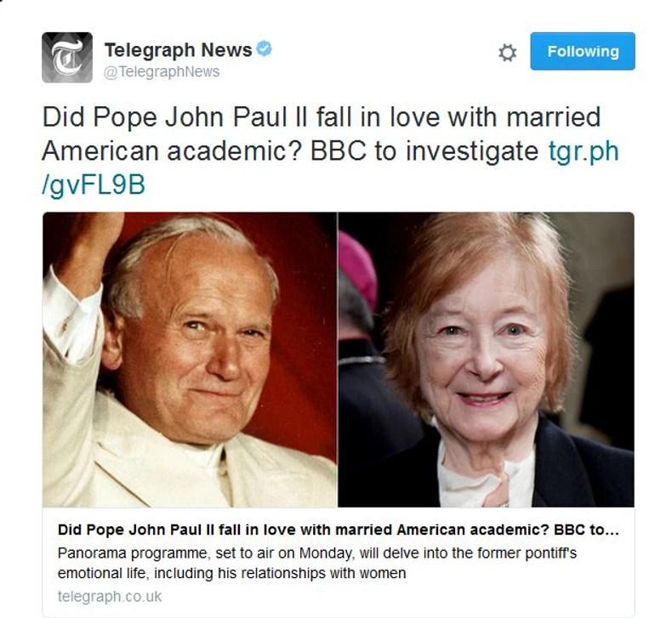Follow the tgr.ph/gvFL9B short link

[x=584, y=151]
